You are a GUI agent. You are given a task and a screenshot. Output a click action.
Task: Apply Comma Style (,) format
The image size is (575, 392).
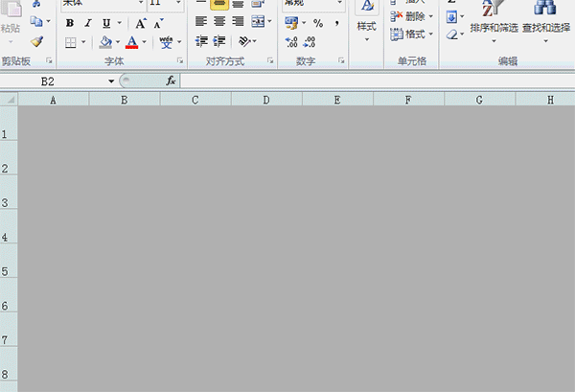(x=336, y=23)
